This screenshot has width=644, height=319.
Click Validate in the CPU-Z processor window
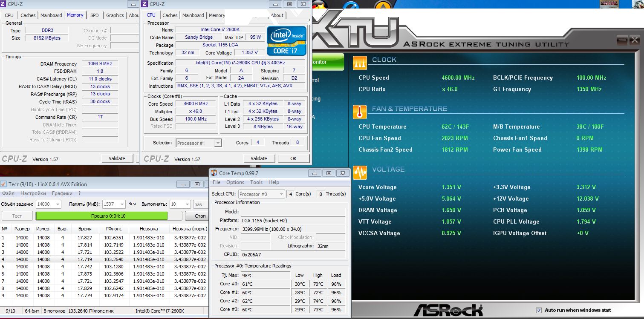[x=259, y=158]
